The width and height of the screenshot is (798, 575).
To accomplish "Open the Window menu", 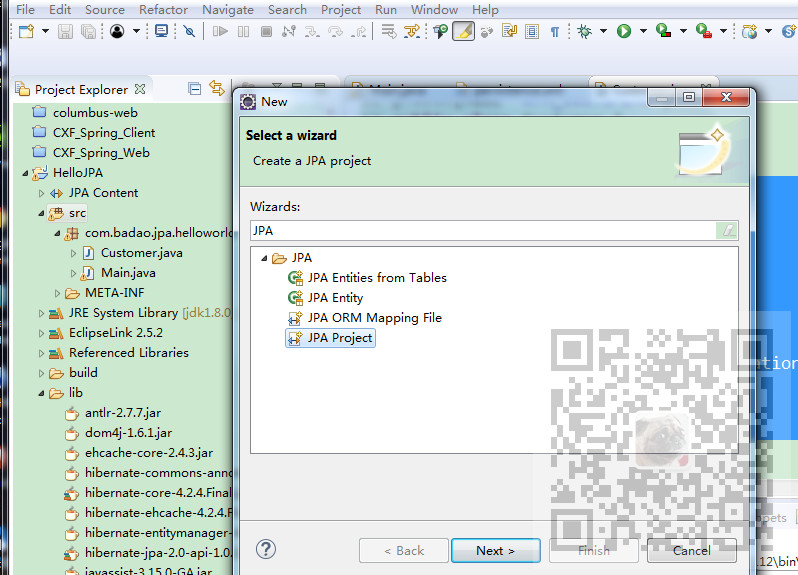I will [x=435, y=10].
